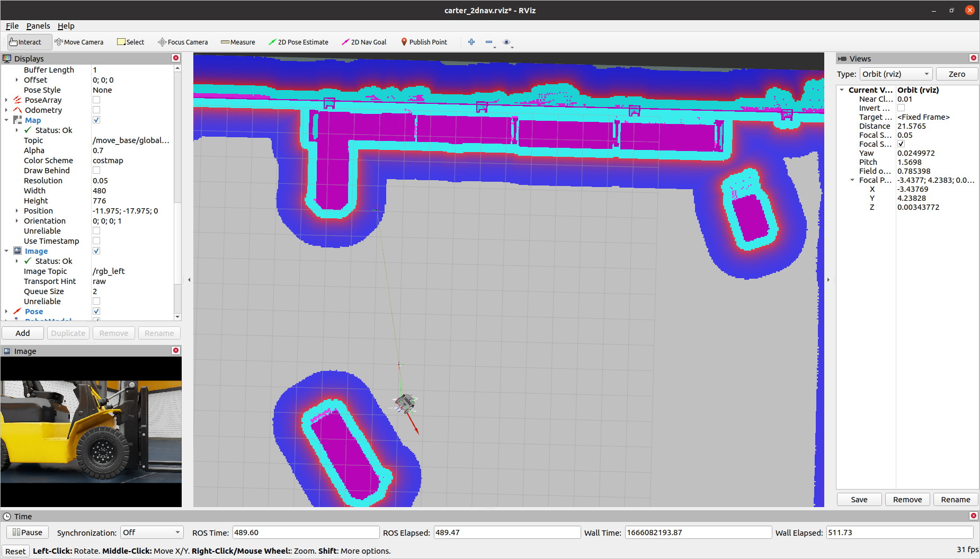Enable the PoseArray display checkbox
Screen dimensions: 980x559
coord(96,100)
